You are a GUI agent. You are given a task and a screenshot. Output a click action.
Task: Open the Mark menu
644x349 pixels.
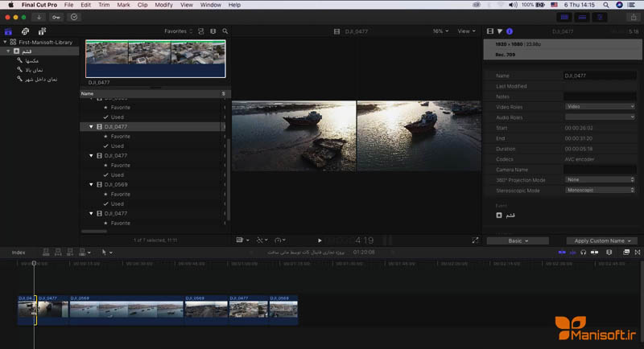123,5
